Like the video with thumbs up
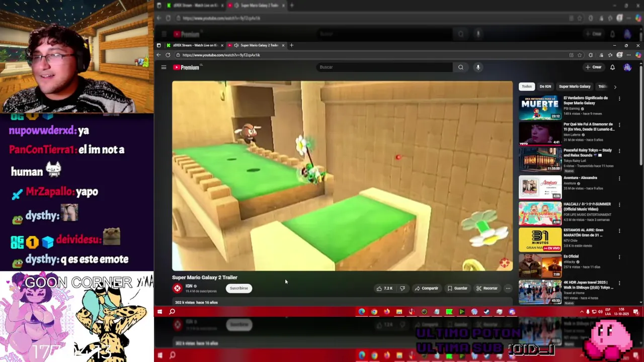The height and width of the screenshot is (362, 644). click(x=384, y=288)
